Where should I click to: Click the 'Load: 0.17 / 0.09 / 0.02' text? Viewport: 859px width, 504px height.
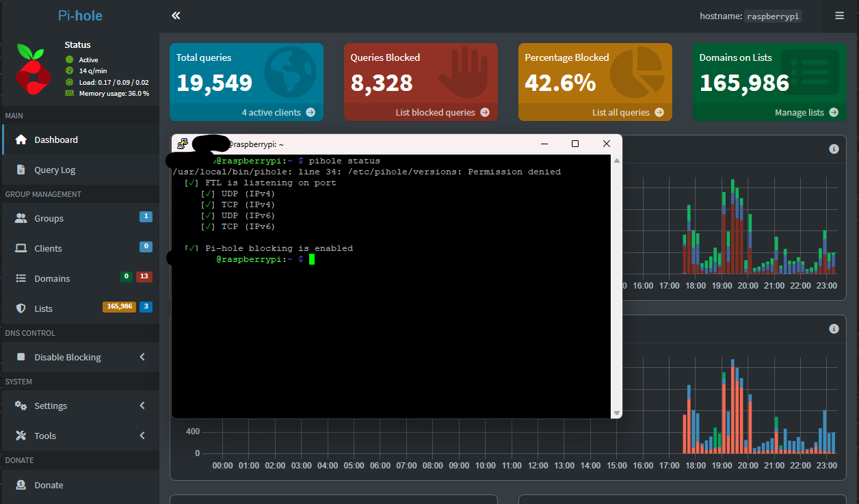[114, 82]
